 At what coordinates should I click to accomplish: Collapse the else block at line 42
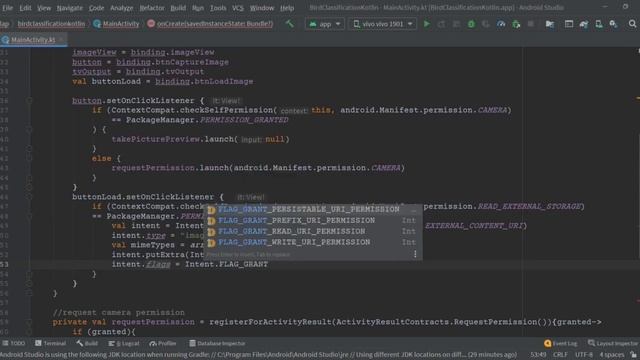point(29,158)
